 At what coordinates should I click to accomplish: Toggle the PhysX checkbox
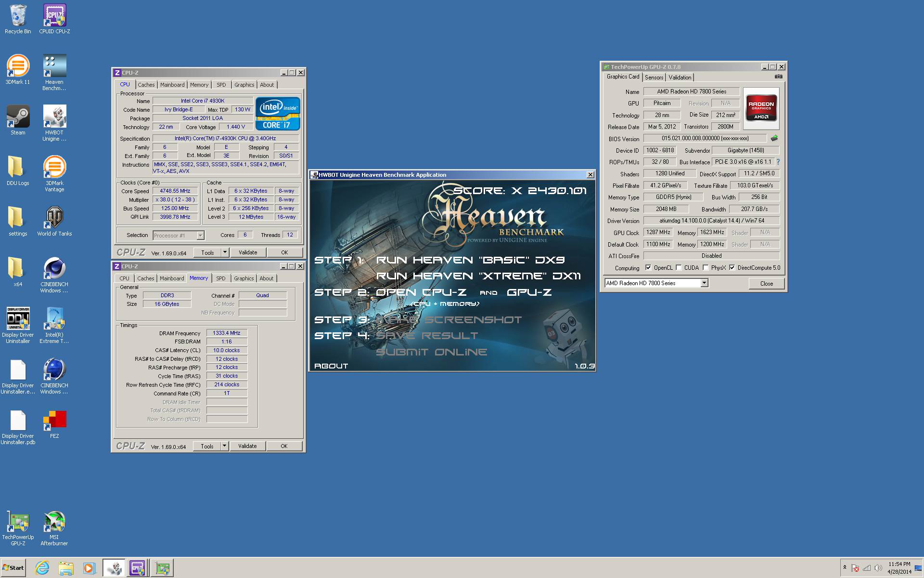click(706, 268)
